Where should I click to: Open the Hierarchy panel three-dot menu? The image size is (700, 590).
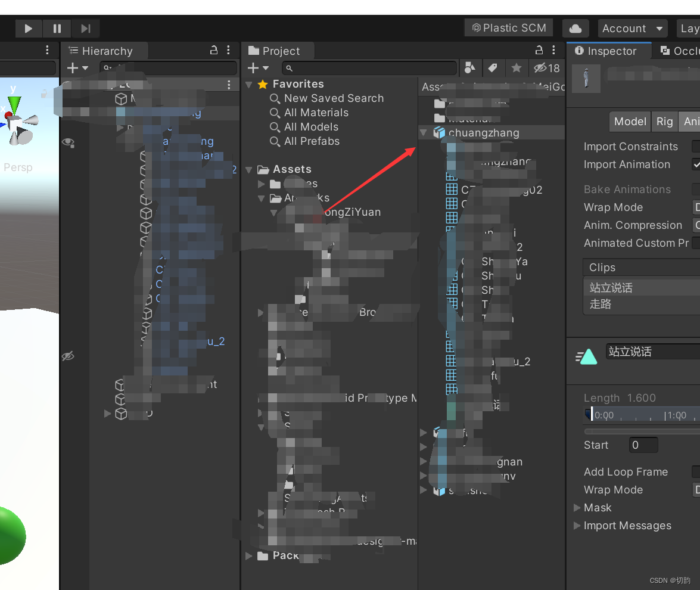tap(228, 50)
